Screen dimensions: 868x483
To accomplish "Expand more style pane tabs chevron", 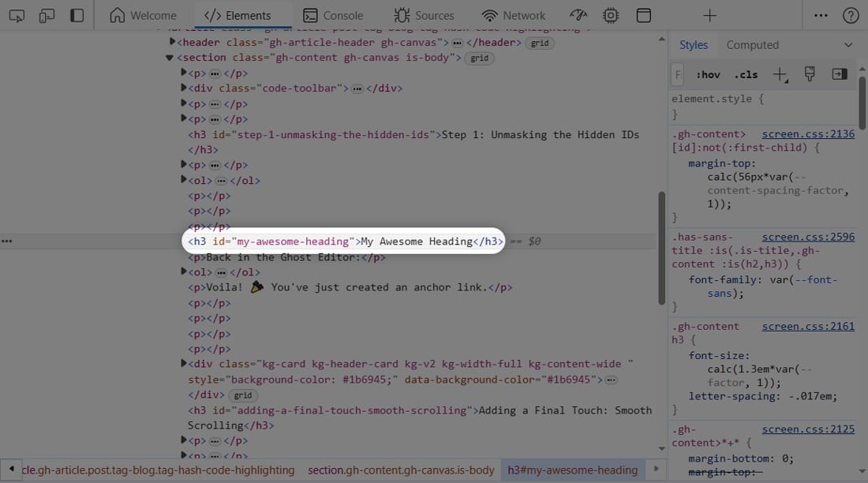I will [x=848, y=45].
